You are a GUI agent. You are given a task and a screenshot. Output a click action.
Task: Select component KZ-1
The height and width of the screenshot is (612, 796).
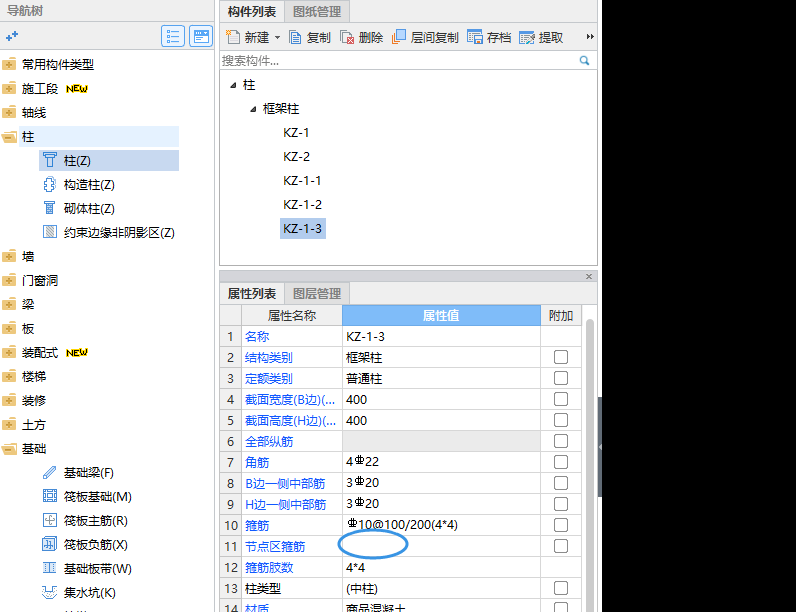click(296, 133)
